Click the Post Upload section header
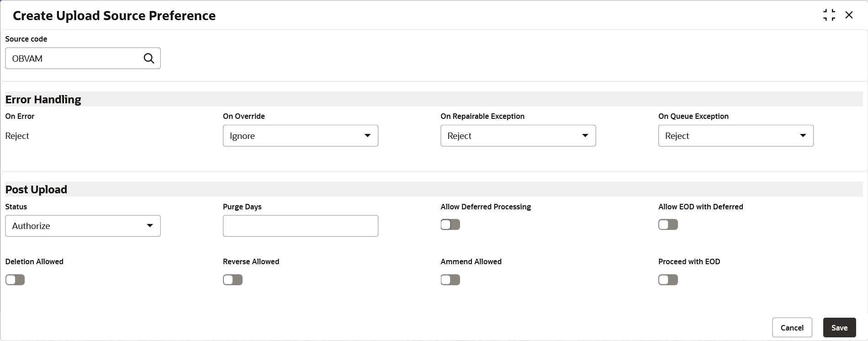Viewport: 868px width, 341px height. (36, 189)
